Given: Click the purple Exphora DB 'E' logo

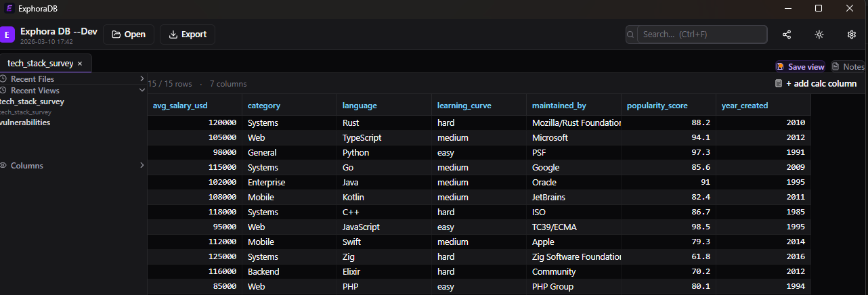Looking at the screenshot, I should tap(7, 35).
